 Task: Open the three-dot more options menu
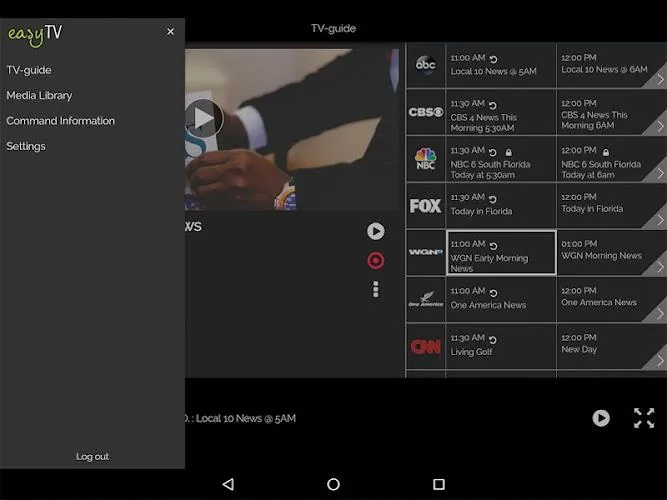pyautogui.click(x=376, y=289)
